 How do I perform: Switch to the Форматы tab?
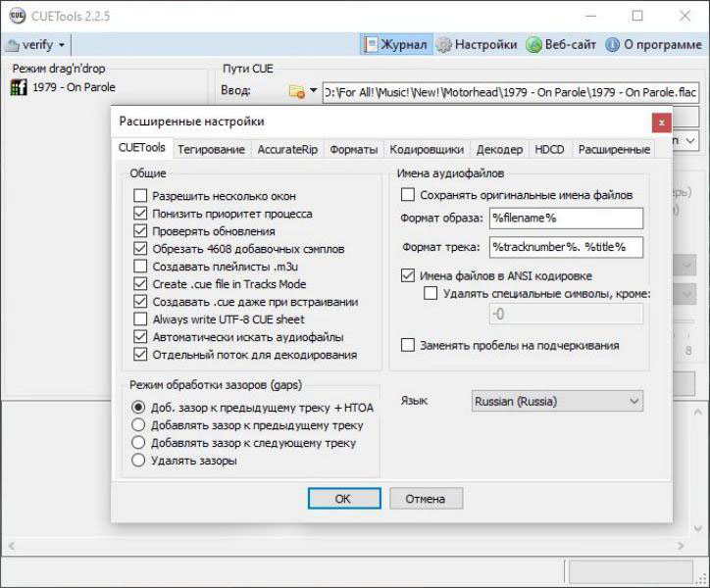[x=353, y=149]
